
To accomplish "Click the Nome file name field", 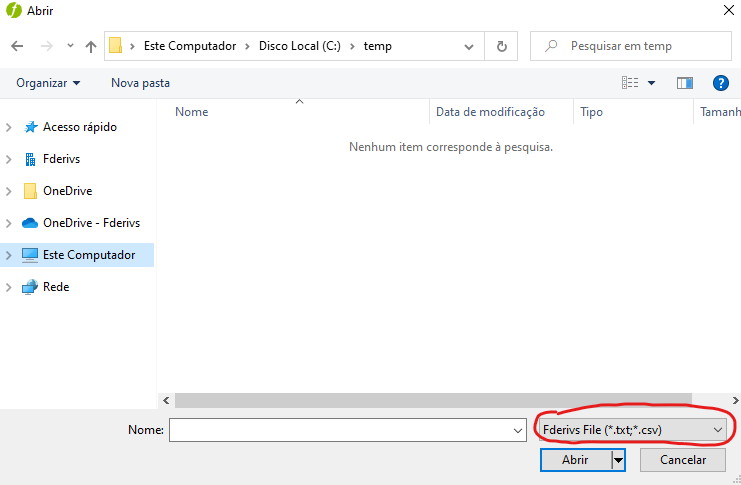I will coord(340,429).
